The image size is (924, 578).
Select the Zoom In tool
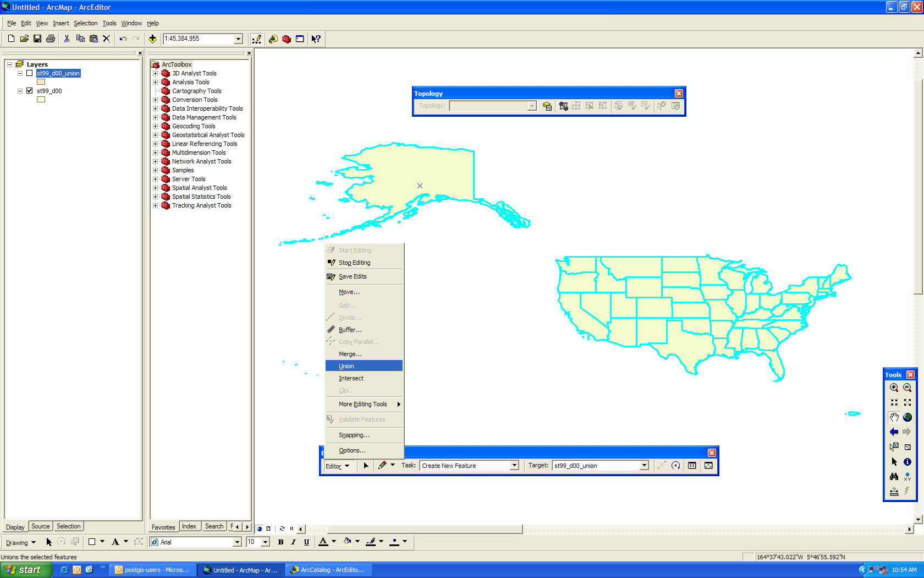coord(894,388)
